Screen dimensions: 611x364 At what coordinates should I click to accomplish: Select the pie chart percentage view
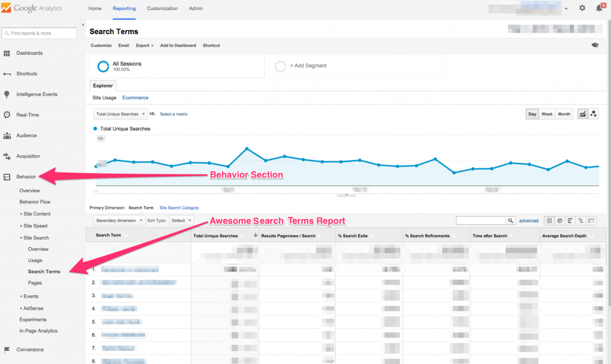(560, 221)
